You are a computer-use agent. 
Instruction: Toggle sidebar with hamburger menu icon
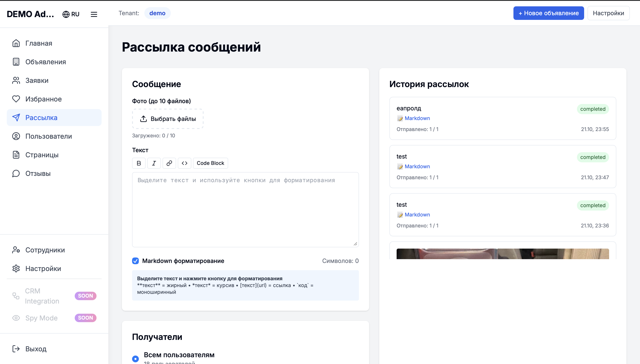pos(94,14)
